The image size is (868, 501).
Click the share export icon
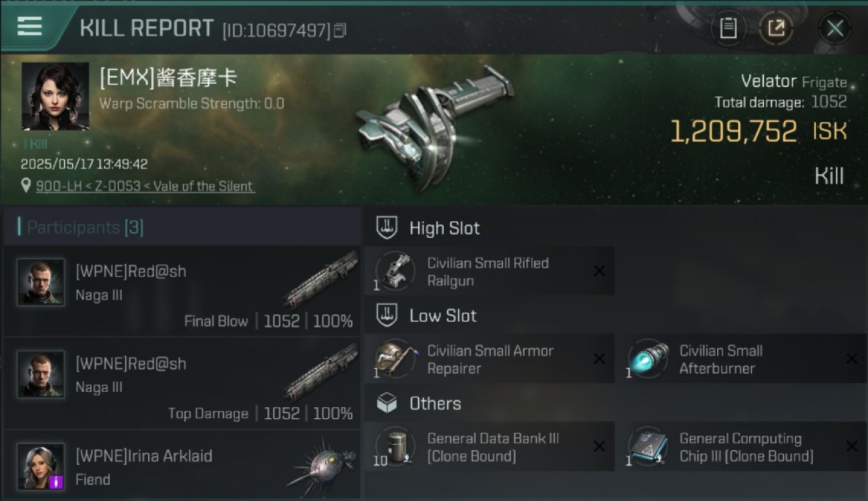776,28
